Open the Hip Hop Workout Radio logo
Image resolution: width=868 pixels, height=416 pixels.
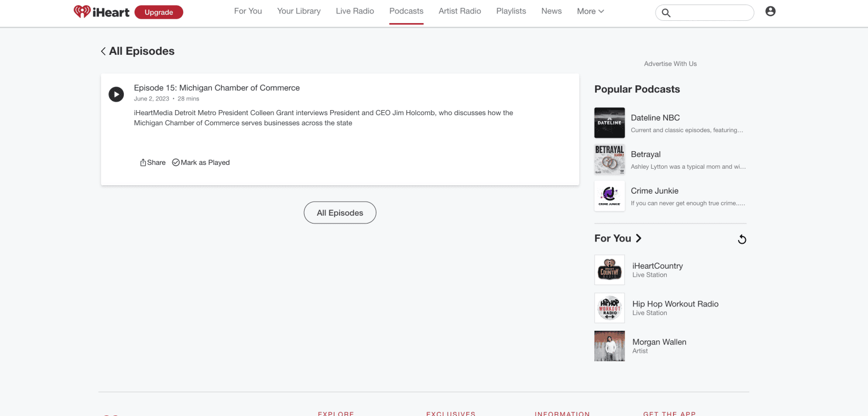tap(610, 308)
